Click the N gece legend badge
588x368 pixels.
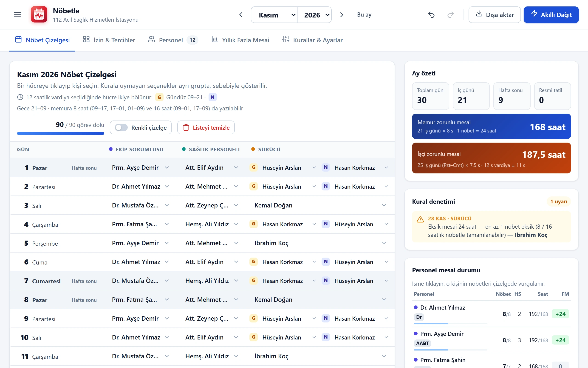(x=212, y=97)
